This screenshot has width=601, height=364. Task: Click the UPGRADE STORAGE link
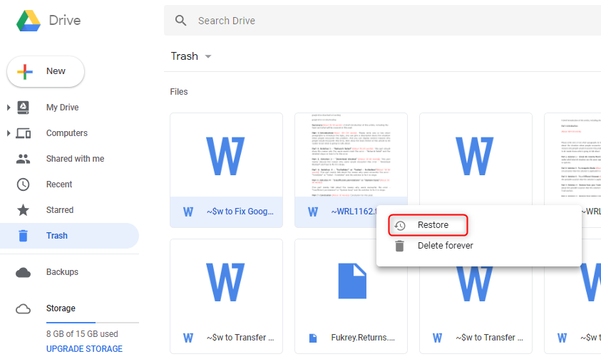84,349
